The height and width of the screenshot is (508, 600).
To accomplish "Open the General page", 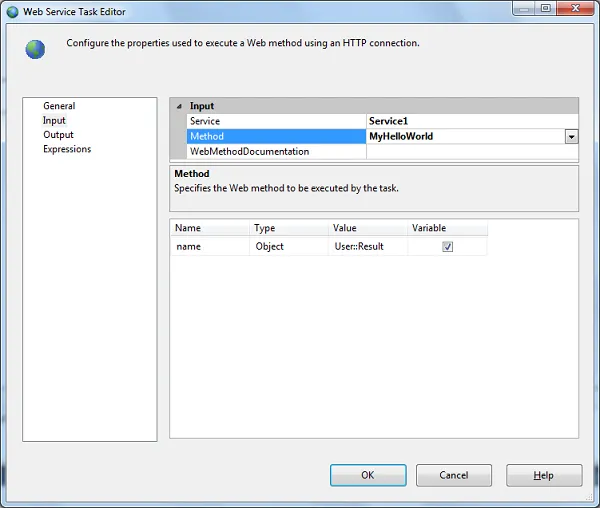I will [59, 106].
